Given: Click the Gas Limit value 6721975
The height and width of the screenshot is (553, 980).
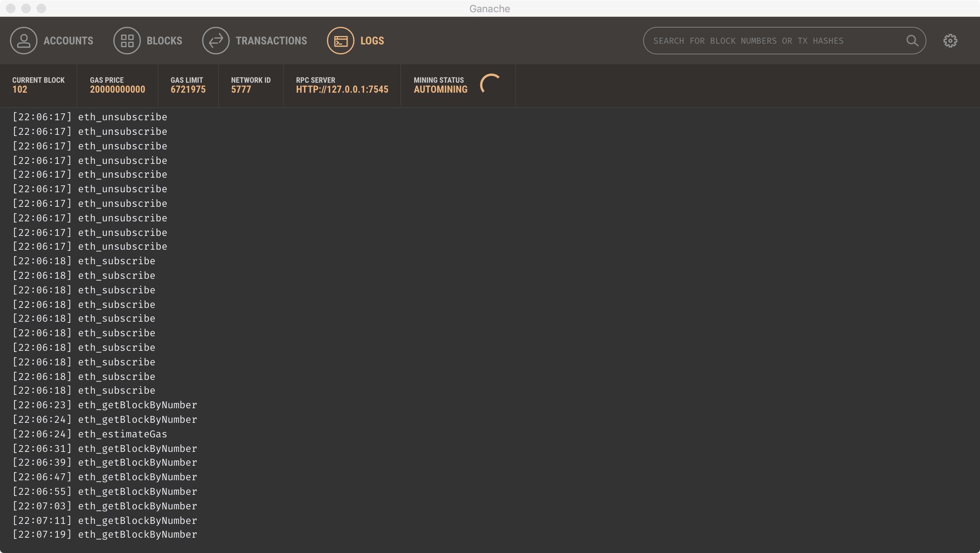Looking at the screenshot, I should pos(188,90).
